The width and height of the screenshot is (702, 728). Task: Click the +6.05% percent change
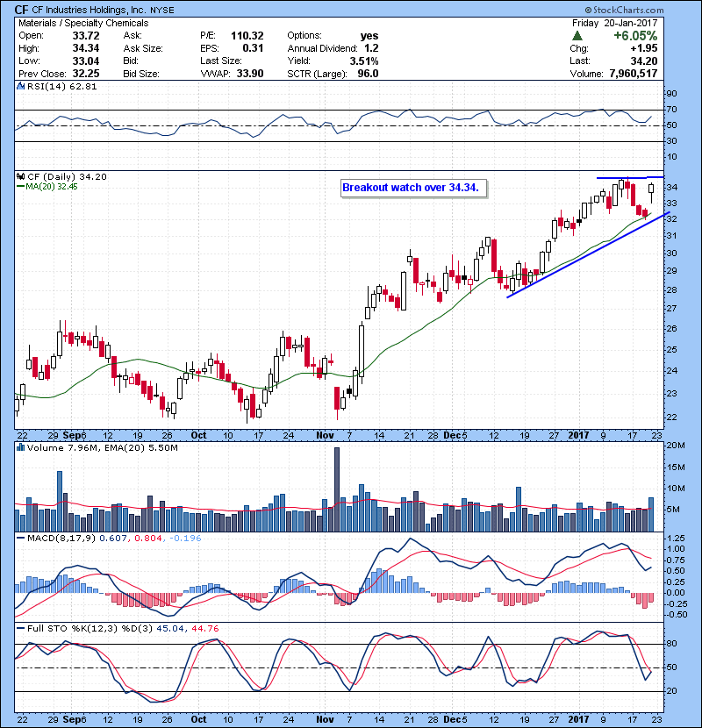pos(635,36)
